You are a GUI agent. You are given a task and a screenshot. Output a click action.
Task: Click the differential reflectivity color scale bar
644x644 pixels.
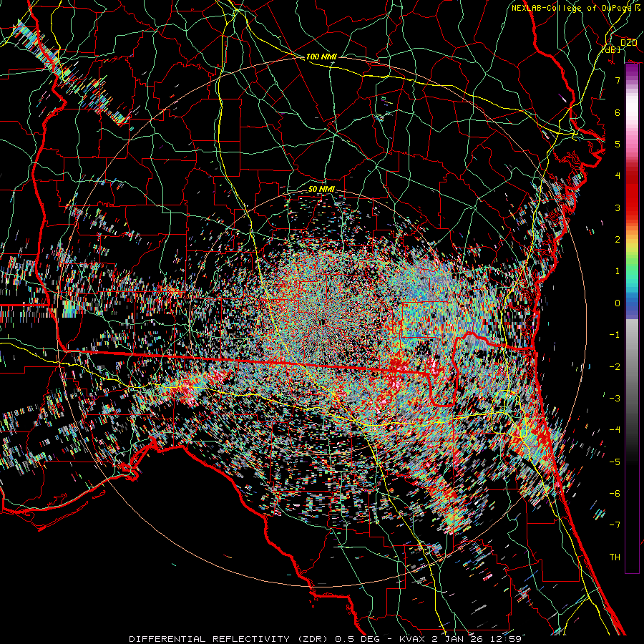632,318
